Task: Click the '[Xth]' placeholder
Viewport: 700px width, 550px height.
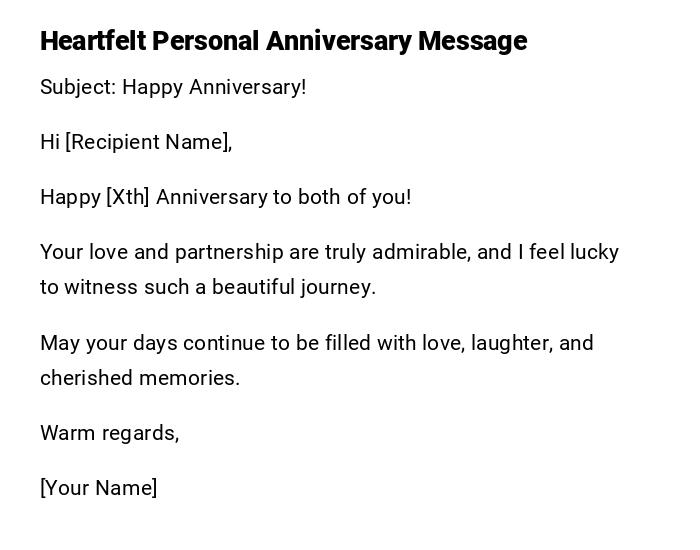Action: pos(128,197)
